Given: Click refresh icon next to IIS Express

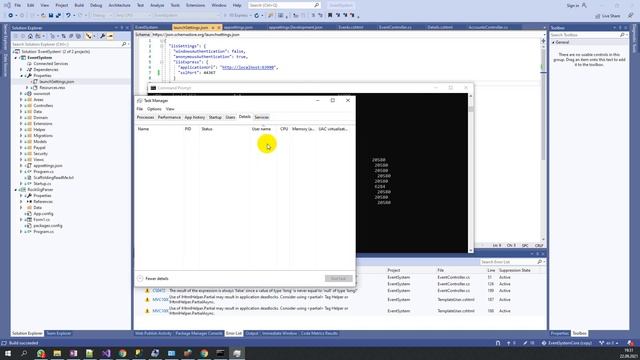Looking at the screenshot, I should click(256, 16).
